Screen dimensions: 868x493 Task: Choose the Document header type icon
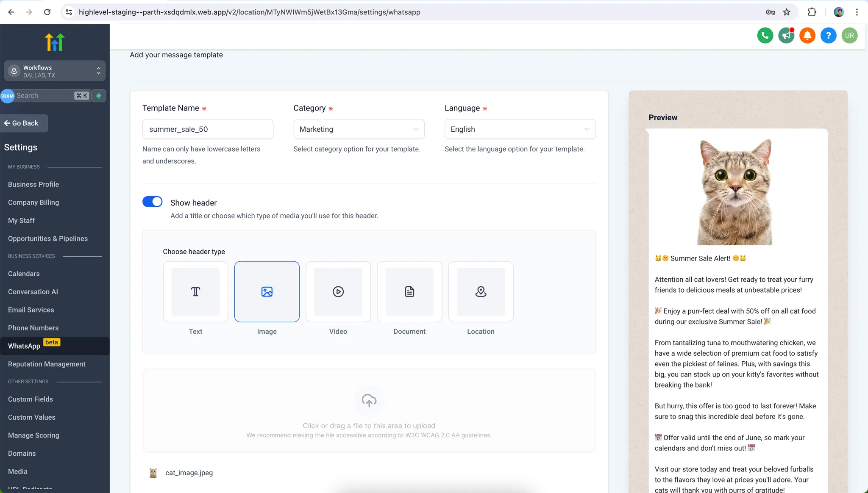tap(409, 292)
